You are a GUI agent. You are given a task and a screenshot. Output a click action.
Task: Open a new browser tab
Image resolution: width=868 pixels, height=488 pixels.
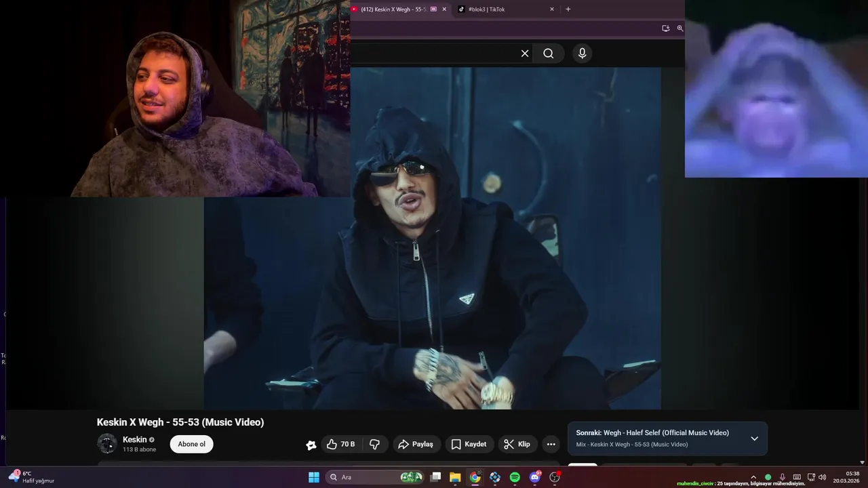pyautogui.click(x=568, y=9)
